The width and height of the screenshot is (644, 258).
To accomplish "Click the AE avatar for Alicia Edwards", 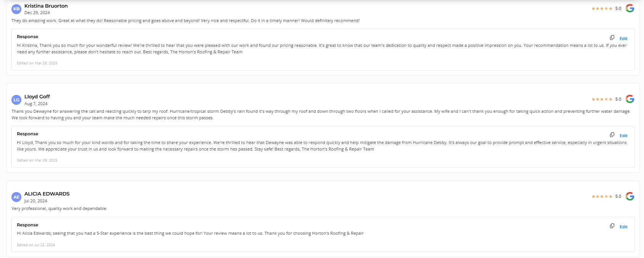I will (16, 197).
